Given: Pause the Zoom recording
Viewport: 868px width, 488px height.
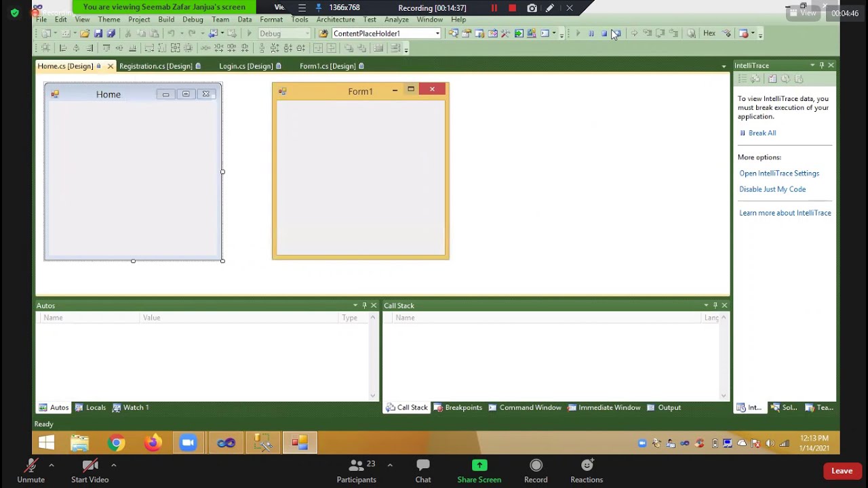Looking at the screenshot, I should point(494,8).
